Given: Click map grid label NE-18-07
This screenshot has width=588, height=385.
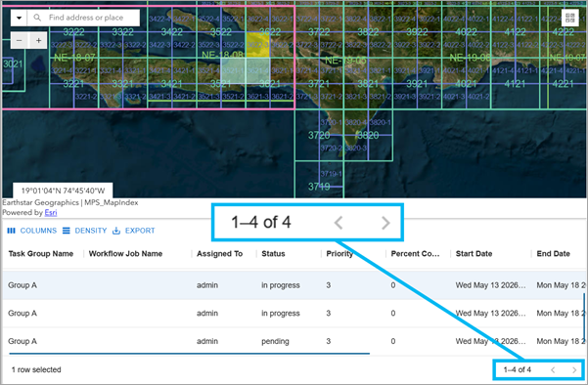Looking at the screenshot, I should click(x=74, y=58).
